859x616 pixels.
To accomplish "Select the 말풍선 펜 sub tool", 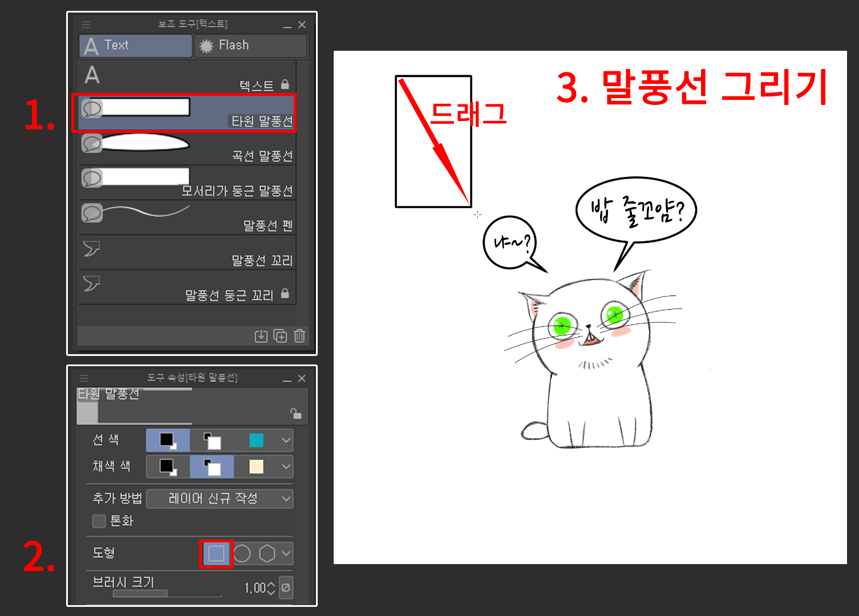I will (x=187, y=218).
